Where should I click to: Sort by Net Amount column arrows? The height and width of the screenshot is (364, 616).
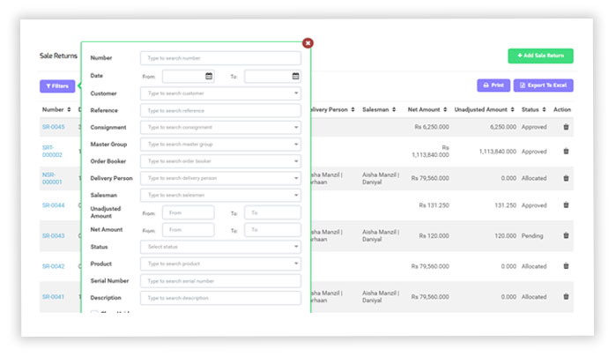[x=444, y=110]
